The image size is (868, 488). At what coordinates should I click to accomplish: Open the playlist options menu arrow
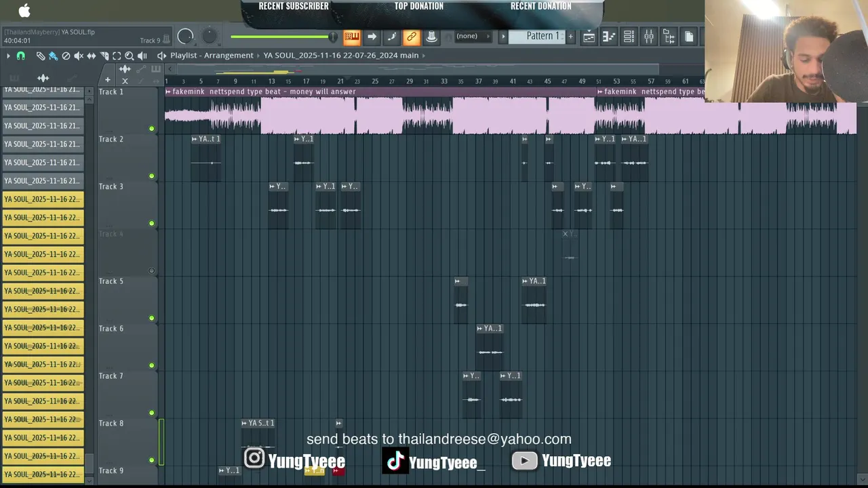[8, 56]
